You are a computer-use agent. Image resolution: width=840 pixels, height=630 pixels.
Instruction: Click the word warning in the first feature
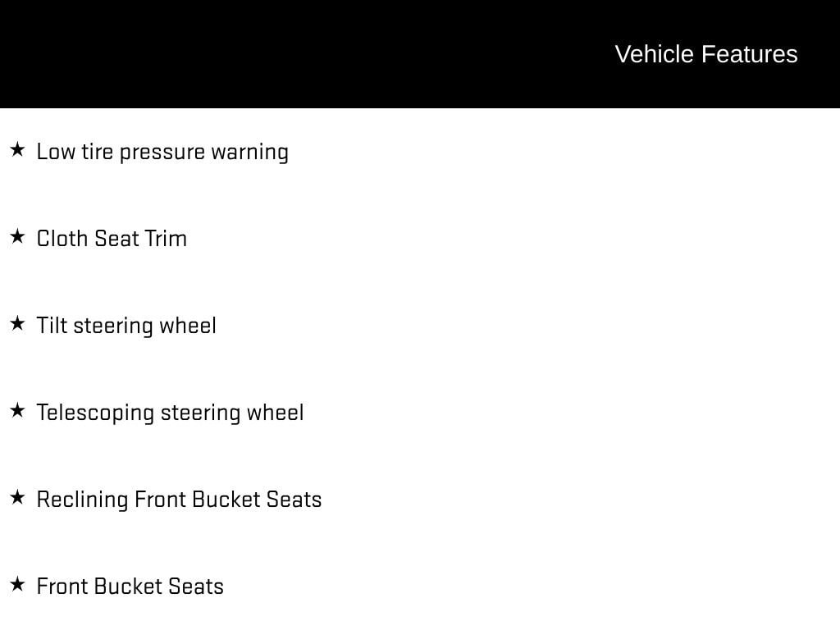point(250,153)
